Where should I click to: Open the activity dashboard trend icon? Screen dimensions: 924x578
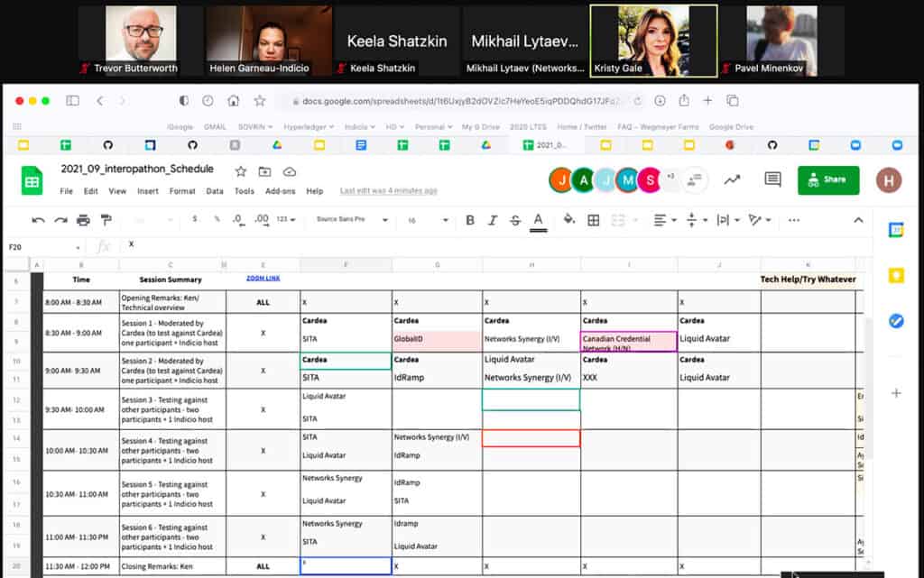point(732,179)
